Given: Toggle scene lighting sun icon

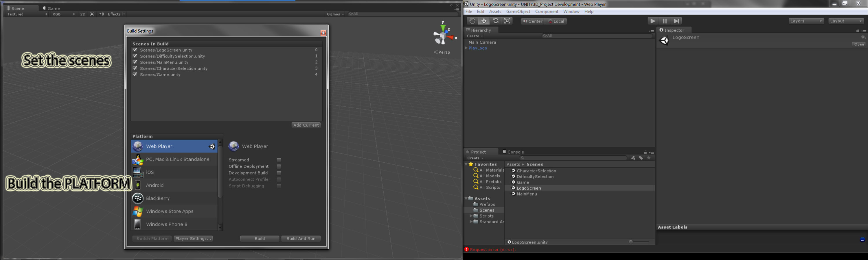Looking at the screenshot, I should [92, 14].
